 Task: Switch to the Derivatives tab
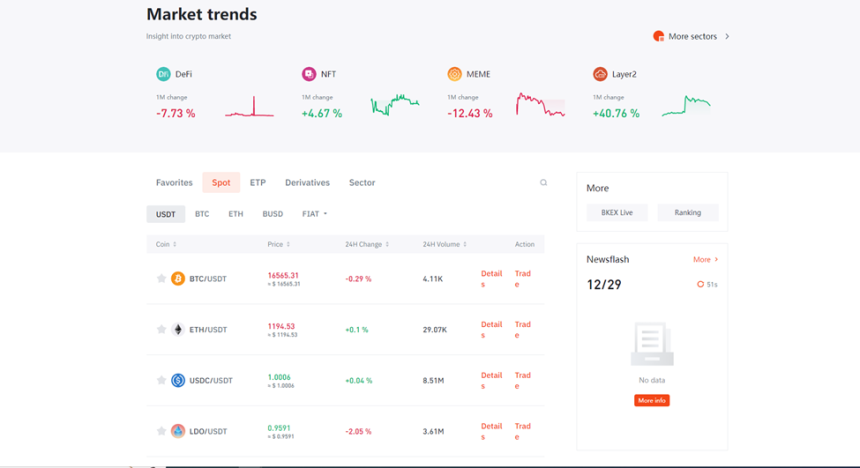[307, 183]
